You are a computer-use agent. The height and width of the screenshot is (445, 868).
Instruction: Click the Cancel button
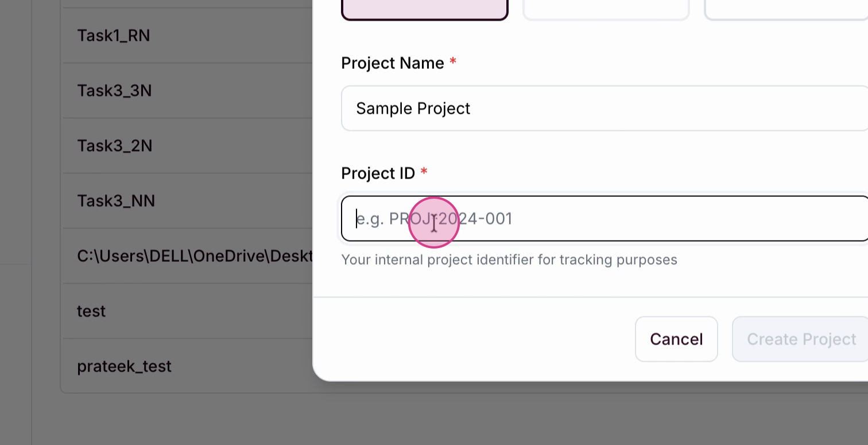click(x=676, y=339)
